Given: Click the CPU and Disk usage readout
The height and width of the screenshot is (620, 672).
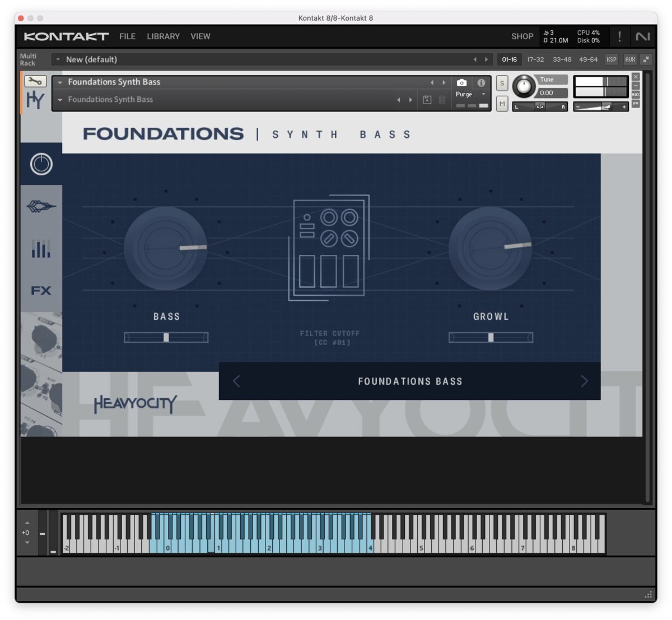Looking at the screenshot, I should pos(589,36).
